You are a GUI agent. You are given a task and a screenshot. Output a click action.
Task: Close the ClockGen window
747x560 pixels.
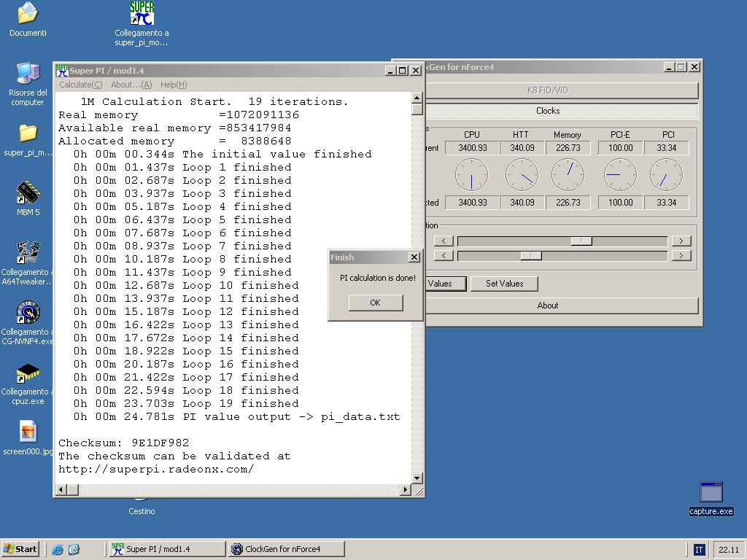click(x=694, y=67)
